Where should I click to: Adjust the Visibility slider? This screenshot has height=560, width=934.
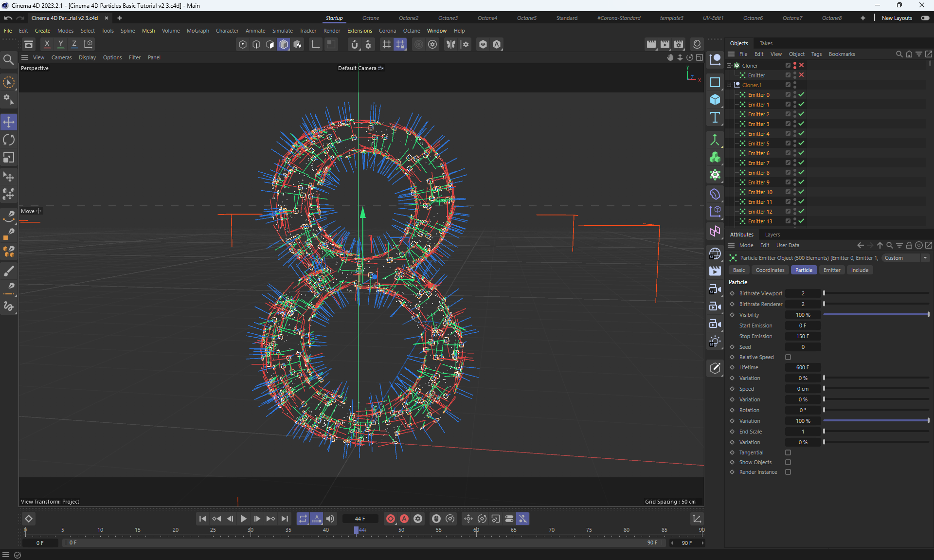[x=876, y=315]
